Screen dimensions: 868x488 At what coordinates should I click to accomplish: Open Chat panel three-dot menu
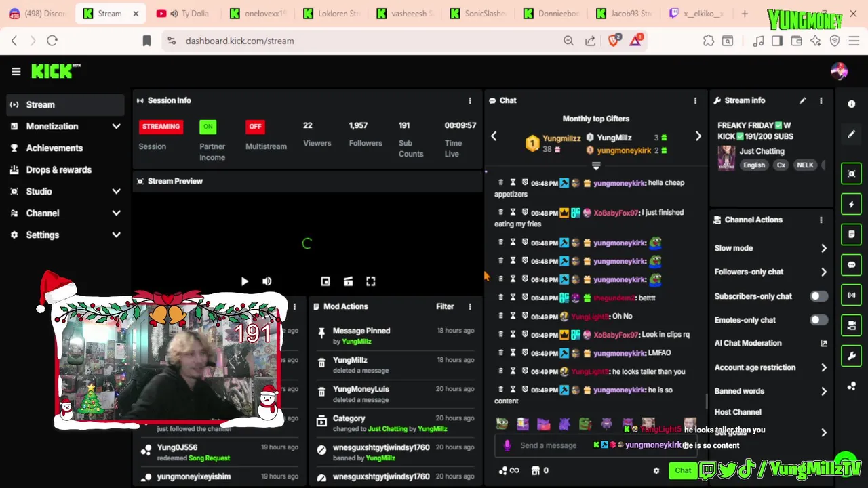click(695, 100)
